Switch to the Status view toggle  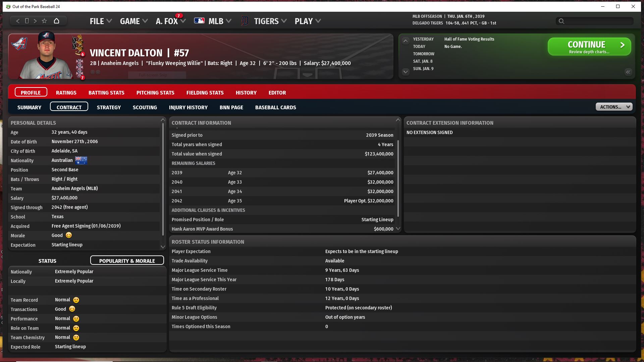[x=47, y=260]
